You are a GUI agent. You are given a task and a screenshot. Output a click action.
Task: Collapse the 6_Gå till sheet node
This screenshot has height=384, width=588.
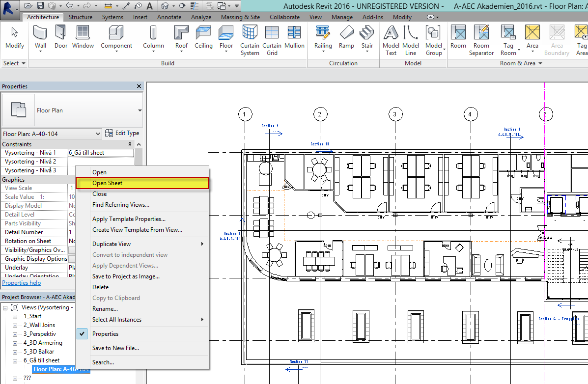(15, 361)
